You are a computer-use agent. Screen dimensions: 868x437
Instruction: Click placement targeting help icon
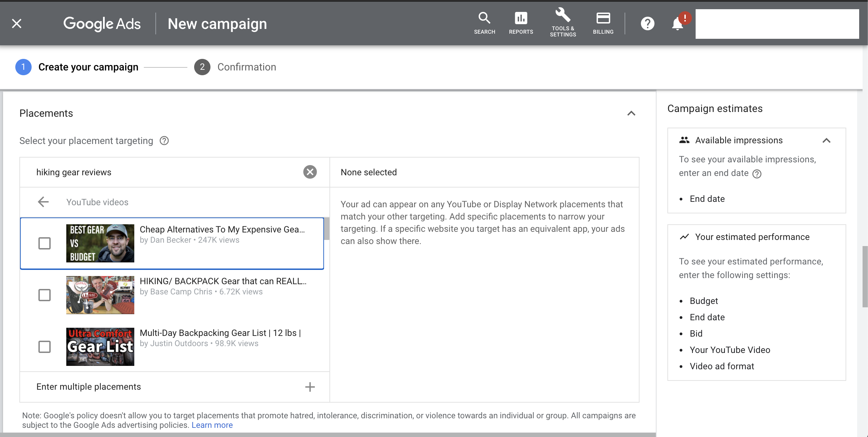[x=164, y=141]
